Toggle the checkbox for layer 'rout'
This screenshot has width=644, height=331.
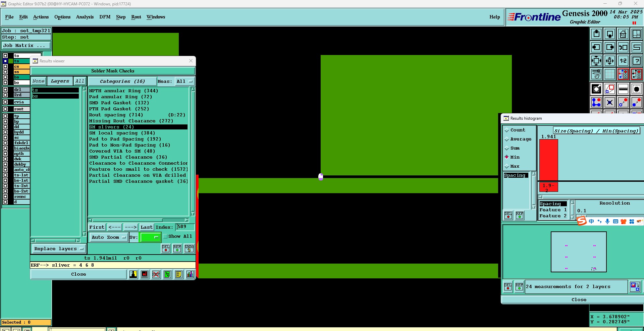click(x=5, y=109)
